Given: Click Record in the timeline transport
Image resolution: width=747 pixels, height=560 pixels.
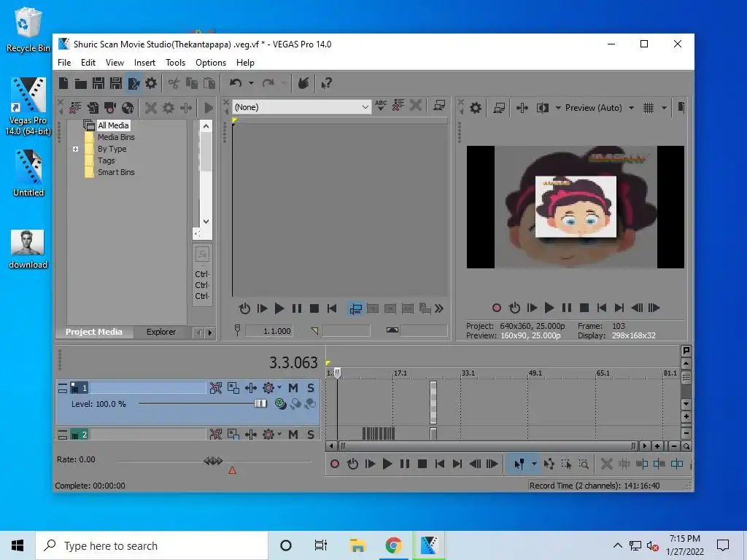Looking at the screenshot, I should click(x=335, y=464).
